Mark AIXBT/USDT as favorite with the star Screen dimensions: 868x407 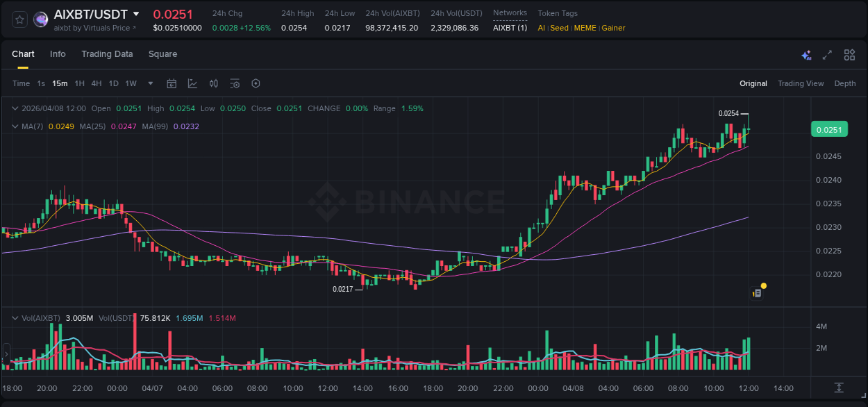(x=19, y=19)
